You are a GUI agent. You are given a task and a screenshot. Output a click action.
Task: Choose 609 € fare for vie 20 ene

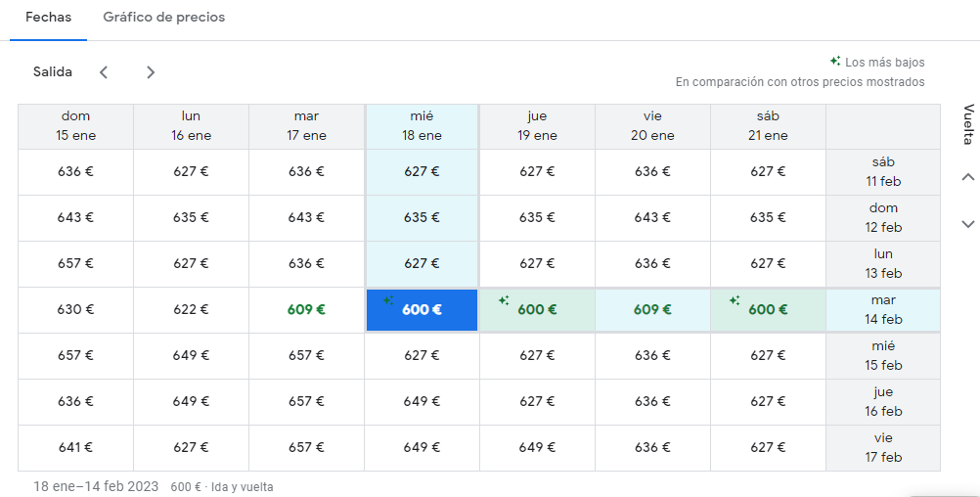(x=652, y=309)
